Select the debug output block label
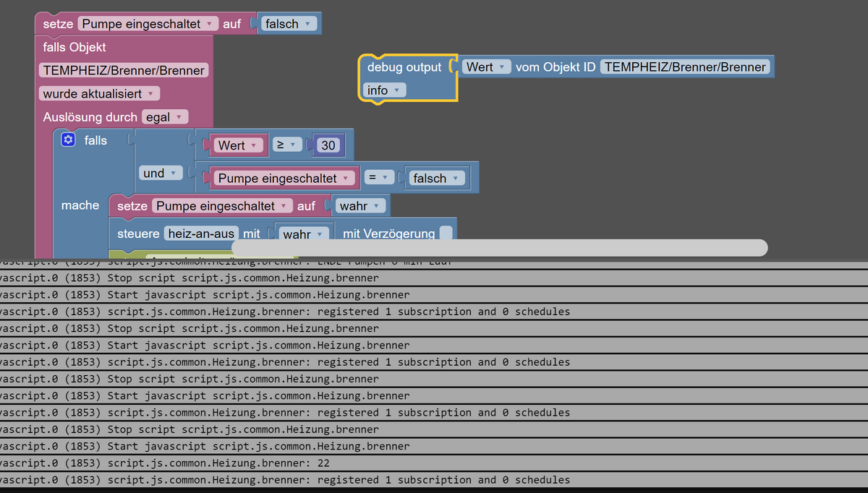Image resolution: width=868 pixels, height=493 pixels. [x=404, y=67]
